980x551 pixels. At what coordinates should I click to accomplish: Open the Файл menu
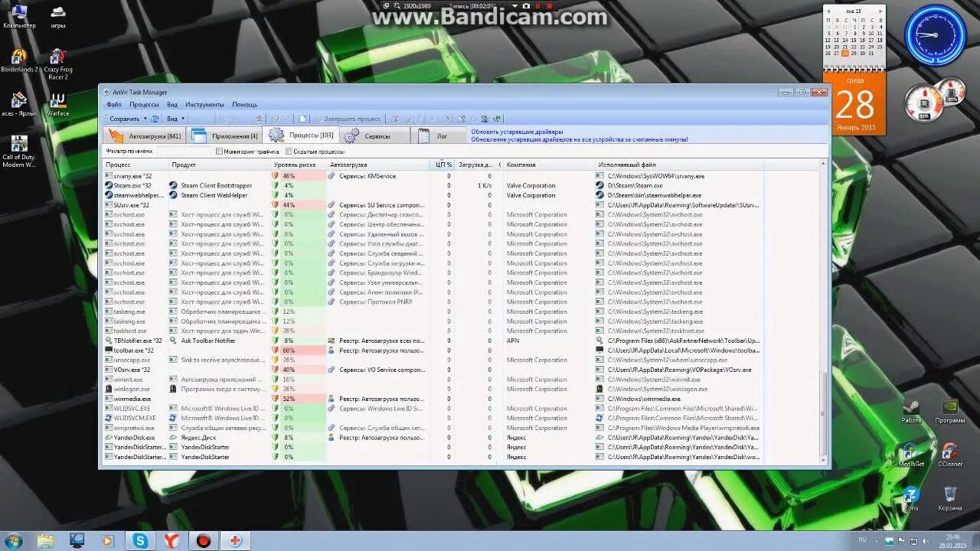(x=114, y=105)
